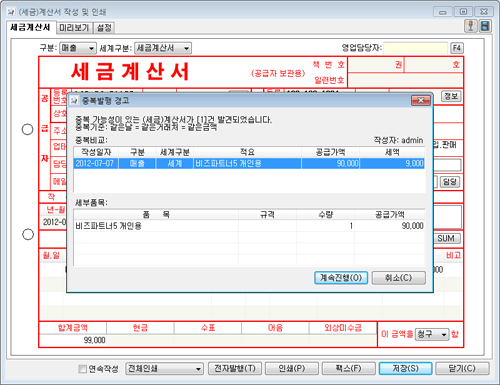This screenshot has height=385, width=500.
Task: Open the 전체인쇄 print option dropdown
Action: (x=164, y=369)
